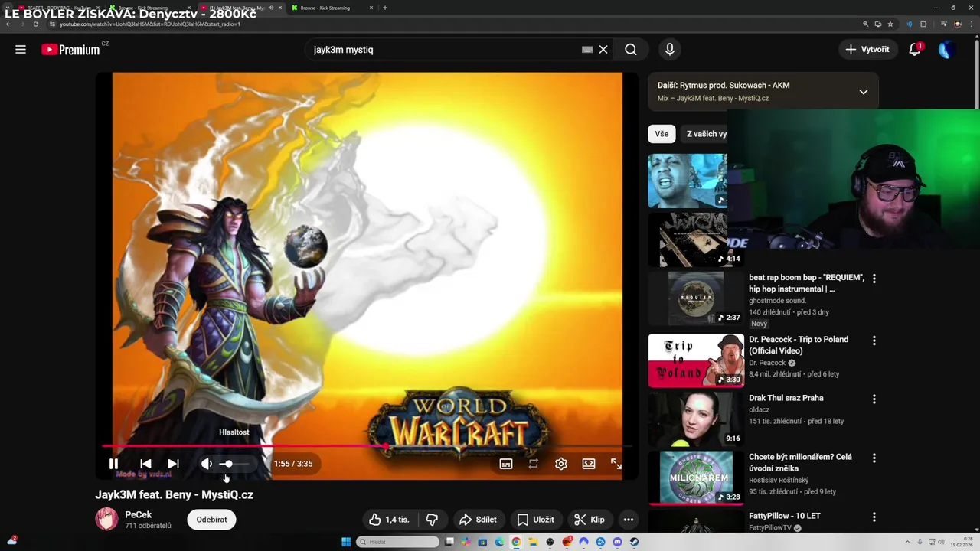
Task: Open the FattyPillow - 10 LET title
Action: (x=785, y=516)
